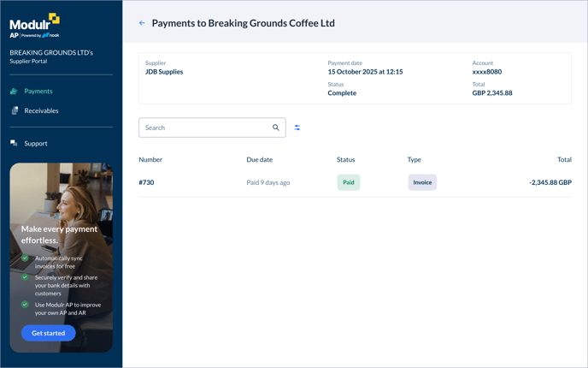Click the page title Payments to Breaking Grounds Coffee Ltd
The image size is (588, 368).
[x=244, y=23]
